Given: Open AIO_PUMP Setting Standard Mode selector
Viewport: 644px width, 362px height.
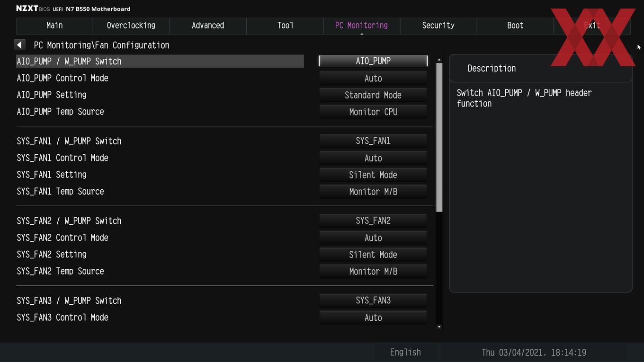Looking at the screenshot, I should pyautogui.click(x=373, y=95).
